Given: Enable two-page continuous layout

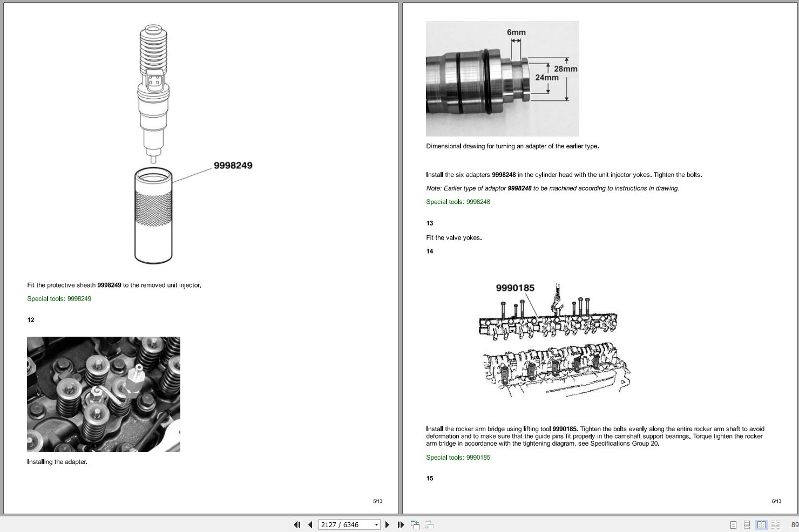Looking at the screenshot, I should coord(776,524).
